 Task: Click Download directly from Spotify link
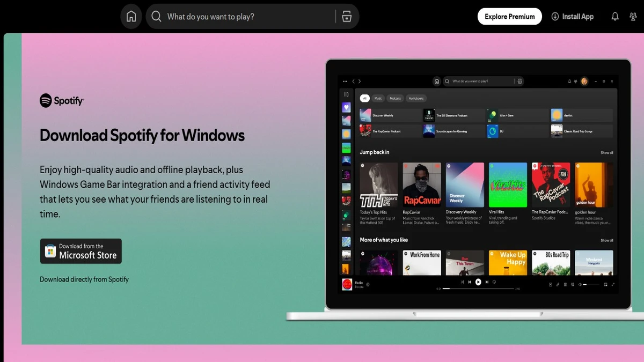coord(84,279)
